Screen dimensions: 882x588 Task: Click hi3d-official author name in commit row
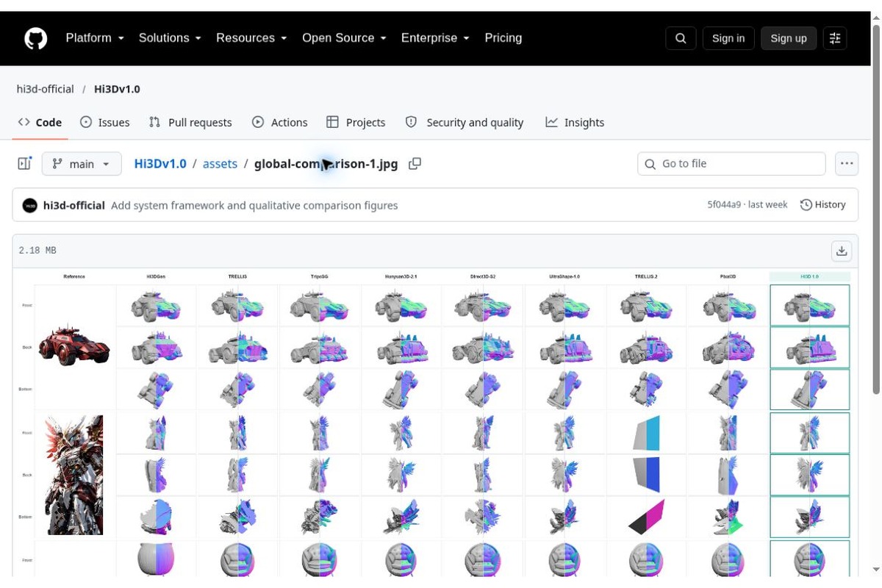click(74, 206)
